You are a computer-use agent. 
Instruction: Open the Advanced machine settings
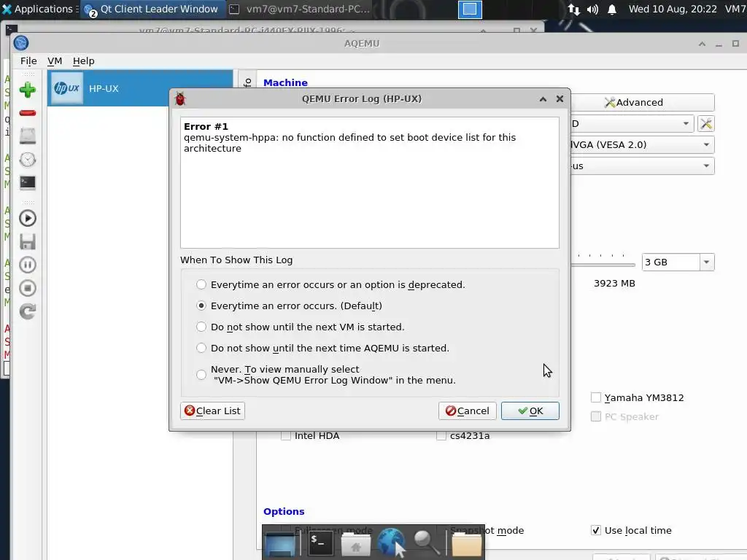click(642, 102)
